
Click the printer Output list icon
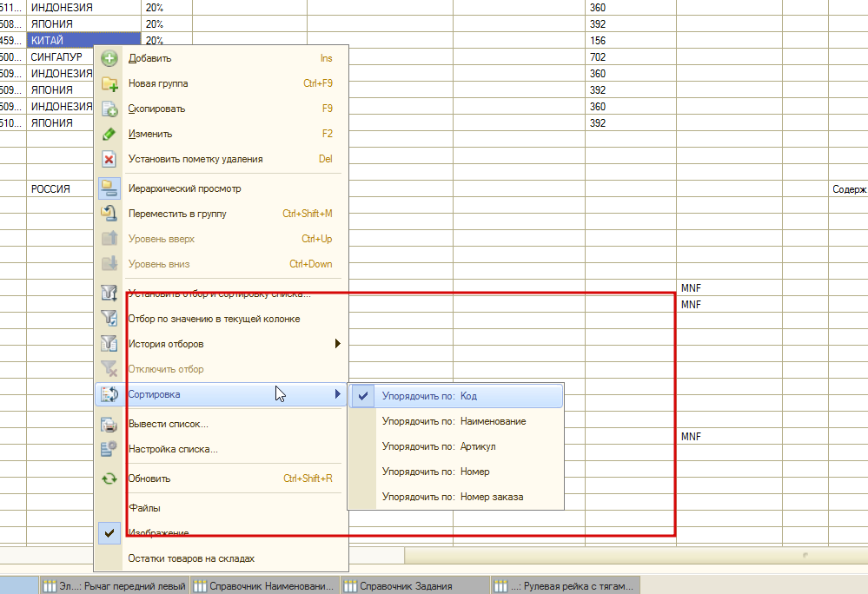click(x=109, y=424)
